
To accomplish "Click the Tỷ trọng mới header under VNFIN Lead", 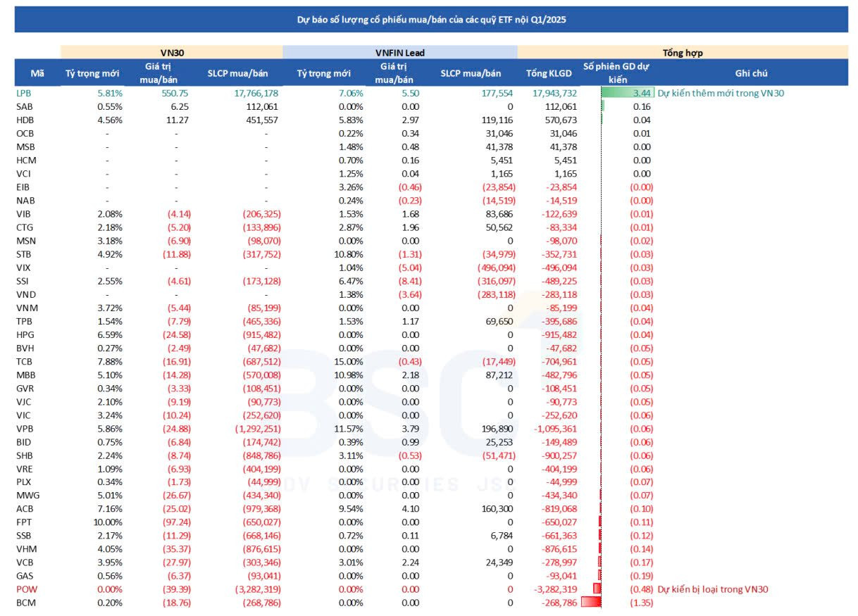I will pyautogui.click(x=324, y=73).
